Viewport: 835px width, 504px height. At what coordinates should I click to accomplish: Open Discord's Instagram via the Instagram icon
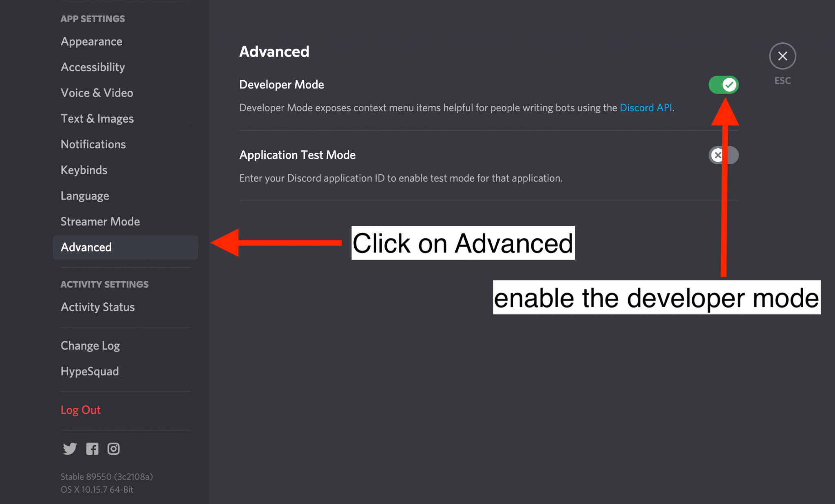pyautogui.click(x=113, y=449)
